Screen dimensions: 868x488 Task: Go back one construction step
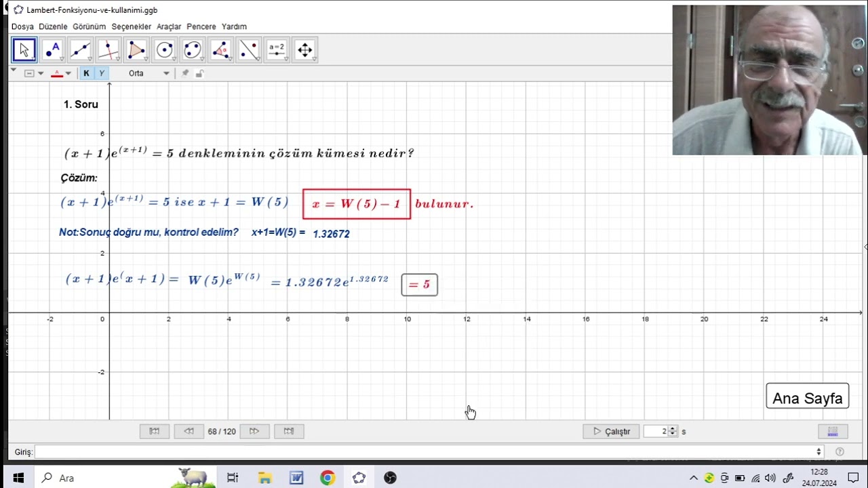click(x=189, y=431)
